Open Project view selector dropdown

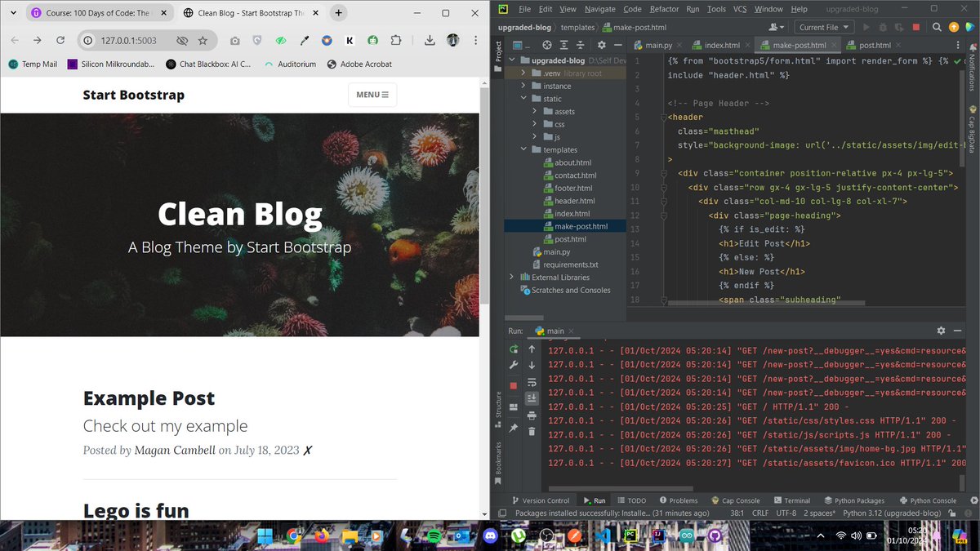pyautogui.click(x=521, y=45)
